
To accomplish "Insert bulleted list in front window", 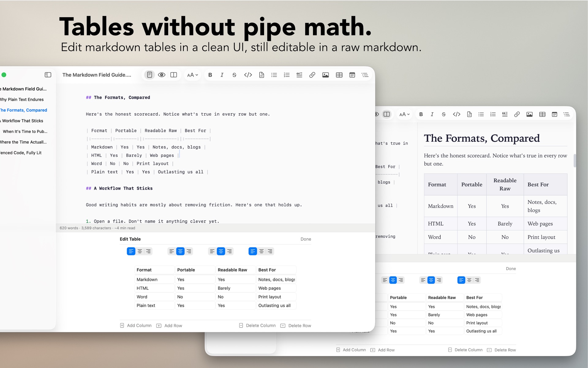I will 274,75.
